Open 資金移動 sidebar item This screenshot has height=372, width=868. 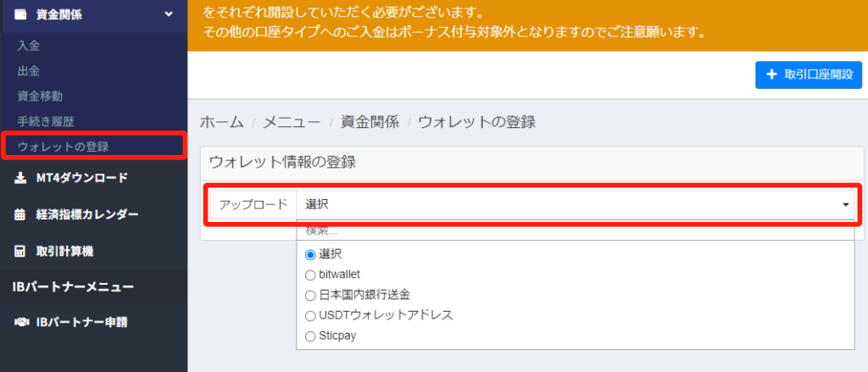pyautogui.click(x=40, y=96)
